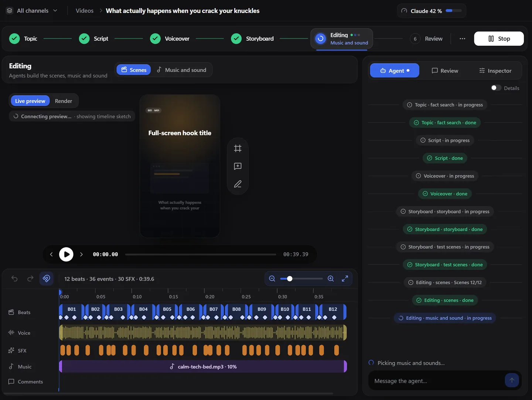
Task: Adjust the timeline zoom slider
Action: (x=301, y=279)
